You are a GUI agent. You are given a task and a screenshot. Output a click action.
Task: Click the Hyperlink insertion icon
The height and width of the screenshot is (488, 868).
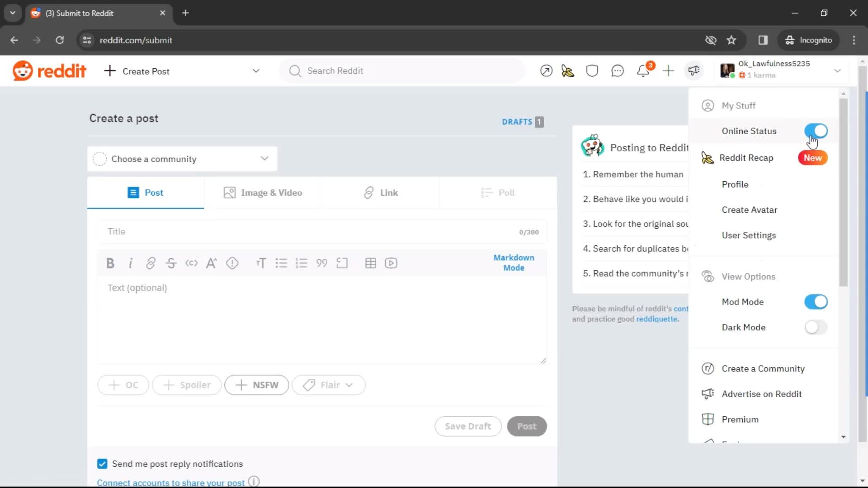[151, 263]
